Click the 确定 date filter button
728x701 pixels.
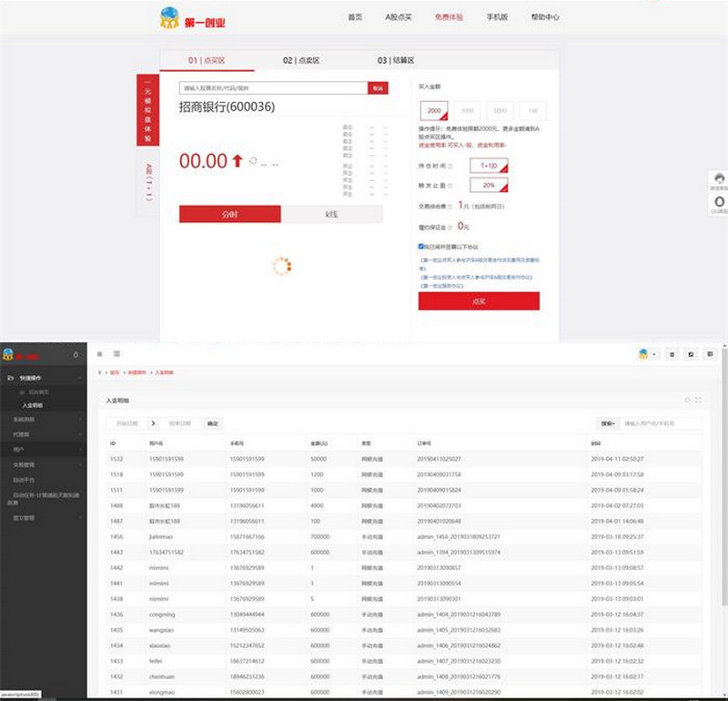pyautogui.click(x=213, y=423)
